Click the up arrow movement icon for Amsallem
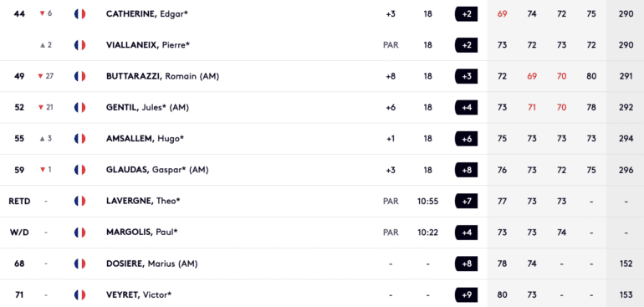The image size is (644, 307). pos(43,139)
